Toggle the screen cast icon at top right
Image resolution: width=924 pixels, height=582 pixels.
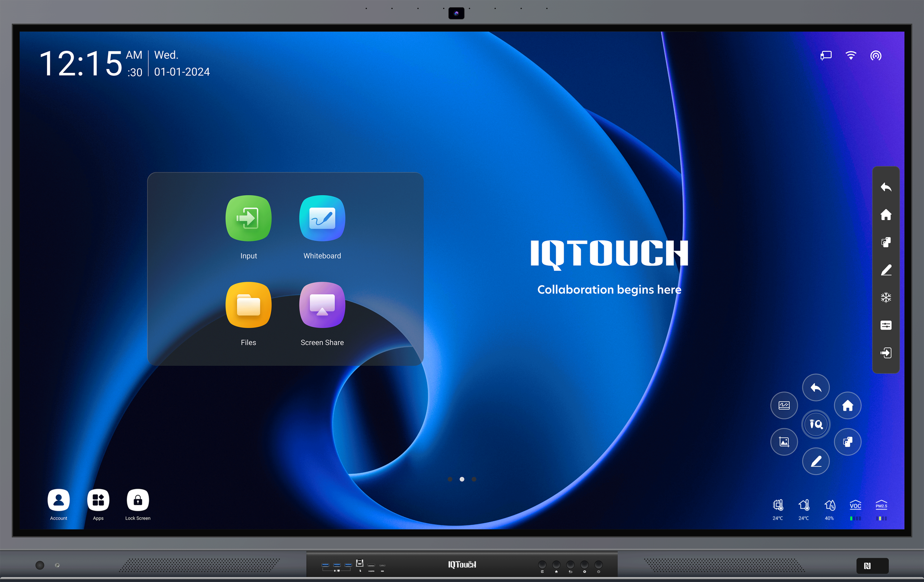826,56
